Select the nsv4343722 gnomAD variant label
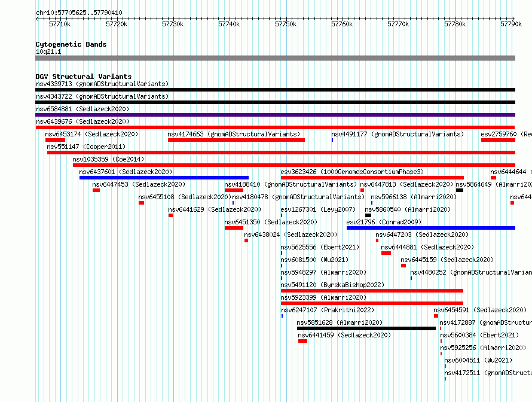This screenshot has width=532, height=402. [x=102, y=96]
